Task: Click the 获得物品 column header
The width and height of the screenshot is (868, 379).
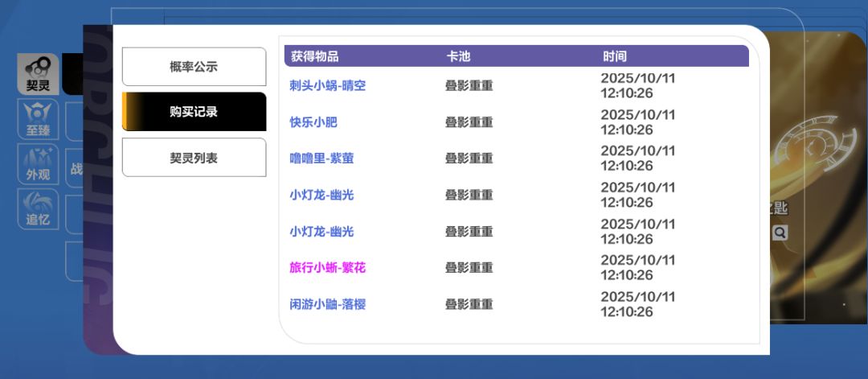Action: pos(315,56)
